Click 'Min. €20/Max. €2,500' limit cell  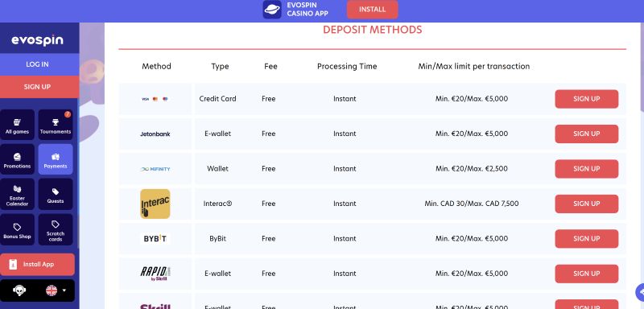[x=472, y=169]
